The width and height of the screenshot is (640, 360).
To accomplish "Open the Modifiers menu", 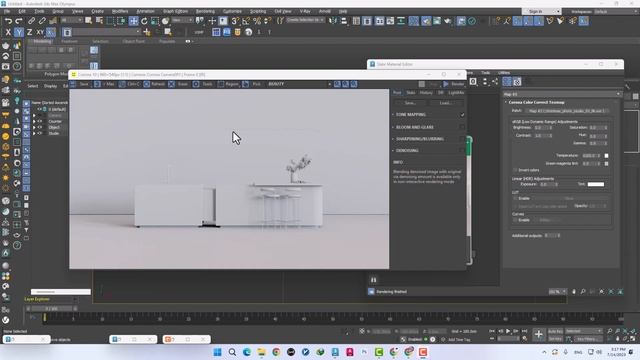I will (x=120, y=11).
